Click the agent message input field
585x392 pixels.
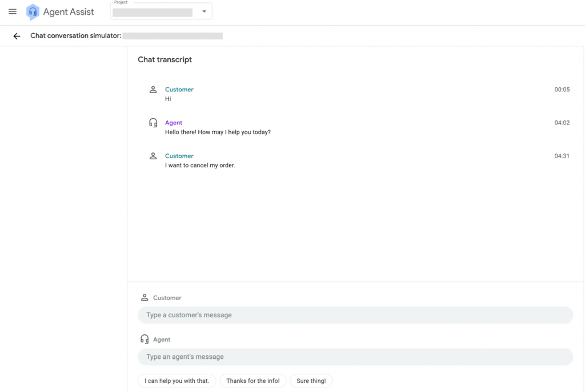click(x=355, y=356)
